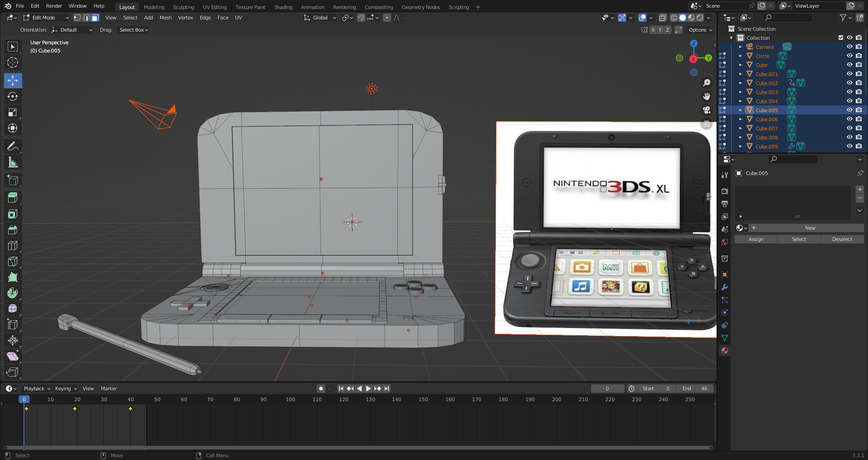Click the New material button
The height and width of the screenshot is (460, 868).
point(810,228)
